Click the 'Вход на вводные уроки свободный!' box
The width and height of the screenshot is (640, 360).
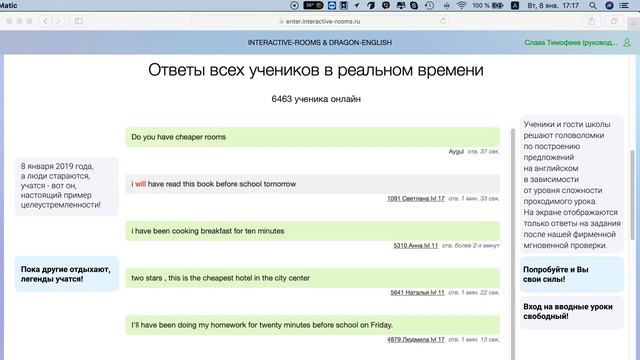(x=571, y=312)
